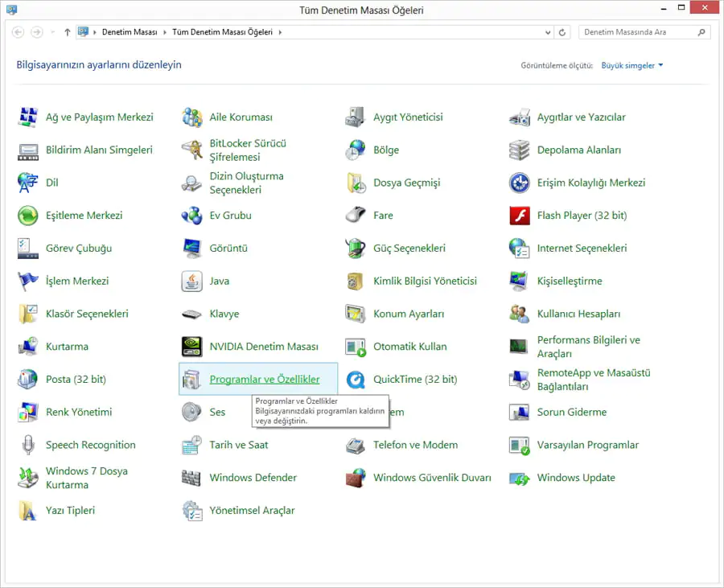Open NVIDIA Denetim Masası

point(253,346)
